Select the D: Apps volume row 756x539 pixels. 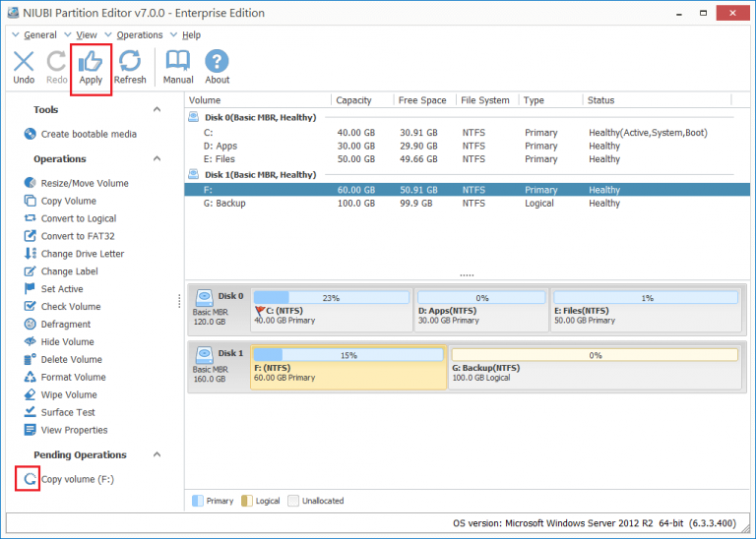tap(467, 146)
